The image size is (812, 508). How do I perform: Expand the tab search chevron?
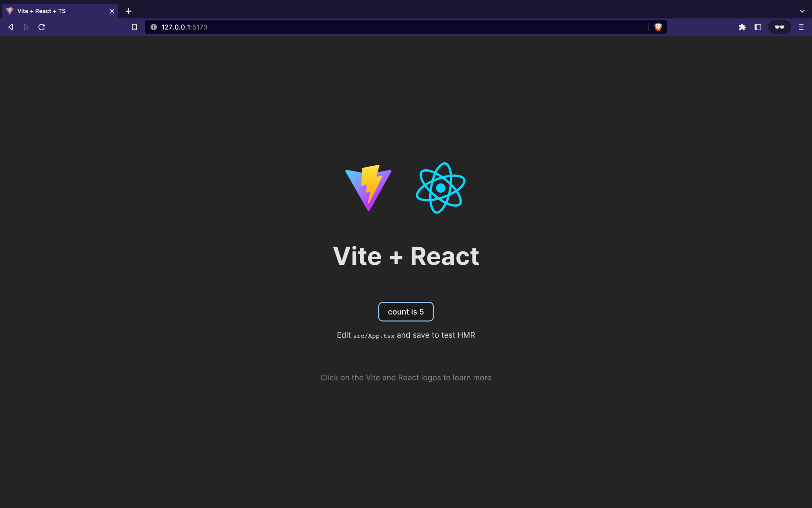[802, 11]
